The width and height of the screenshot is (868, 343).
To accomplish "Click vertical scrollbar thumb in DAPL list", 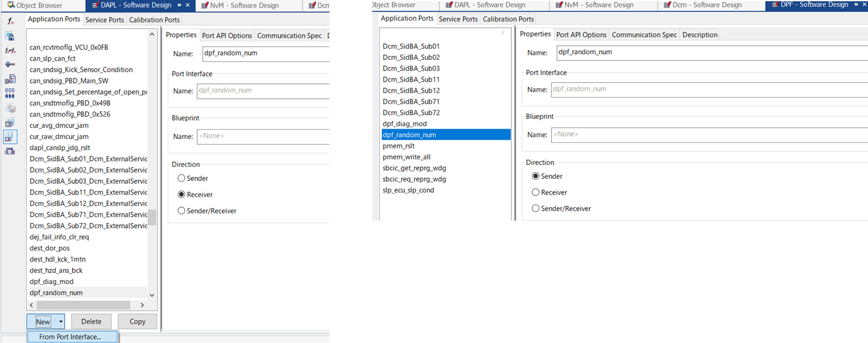I will click(152, 218).
